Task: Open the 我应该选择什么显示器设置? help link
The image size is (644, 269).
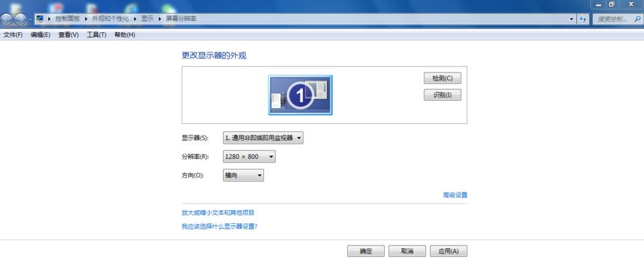Action: 220,226
